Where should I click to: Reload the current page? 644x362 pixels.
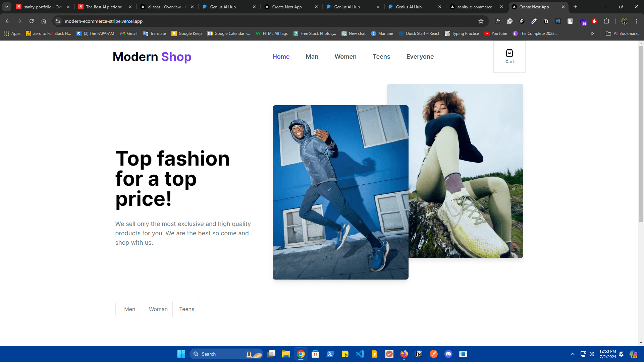point(32,21)
